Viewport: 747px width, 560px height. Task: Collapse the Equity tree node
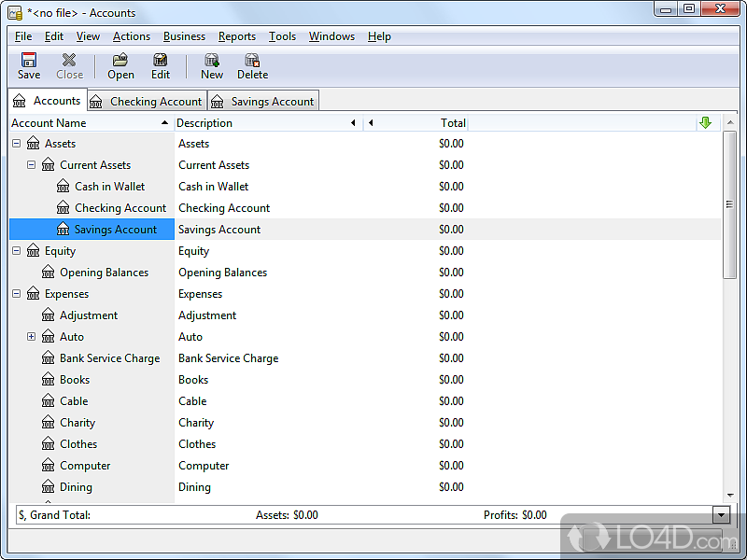[x=16, y=250]
